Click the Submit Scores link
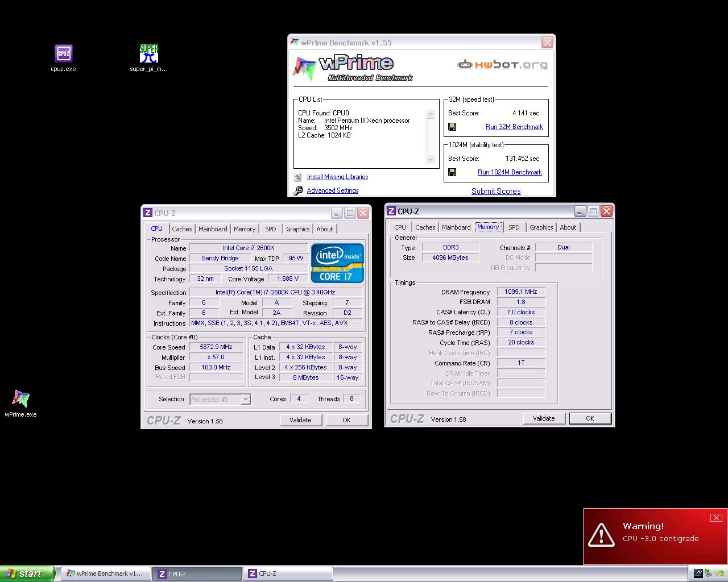 [x=496, y=192]
